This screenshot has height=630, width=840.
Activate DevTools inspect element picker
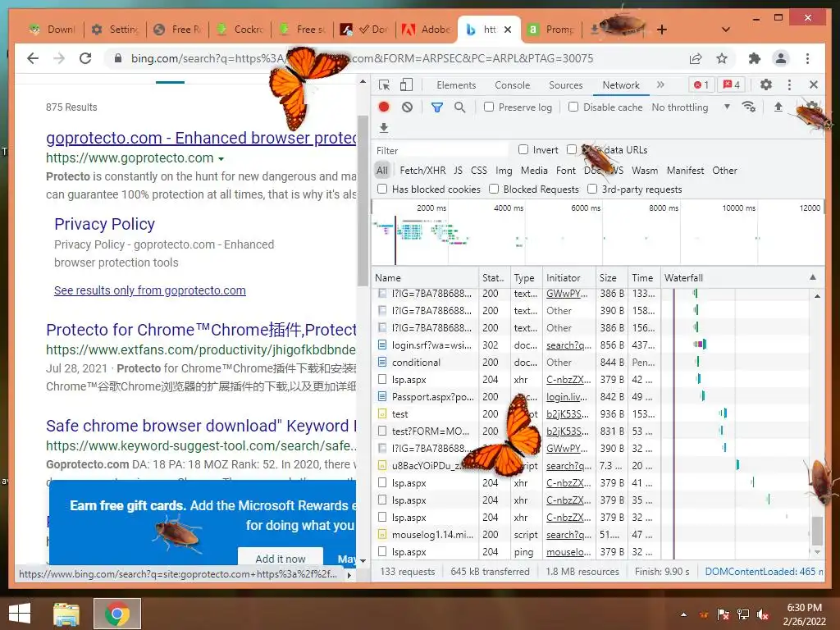tap(384, 84)
